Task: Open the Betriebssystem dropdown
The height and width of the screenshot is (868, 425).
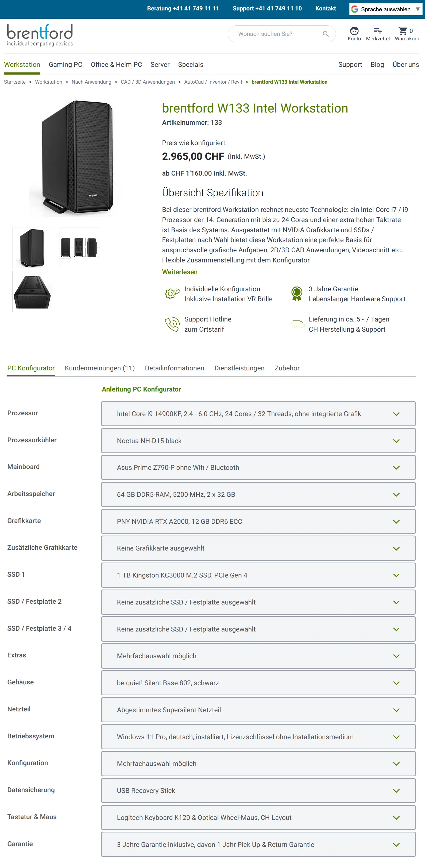Action: click(258, 737)
